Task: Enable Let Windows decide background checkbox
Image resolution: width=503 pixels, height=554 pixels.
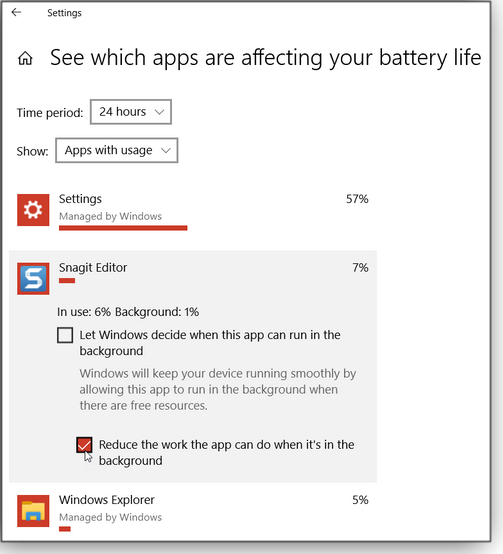Action: [x=65, y=335]
